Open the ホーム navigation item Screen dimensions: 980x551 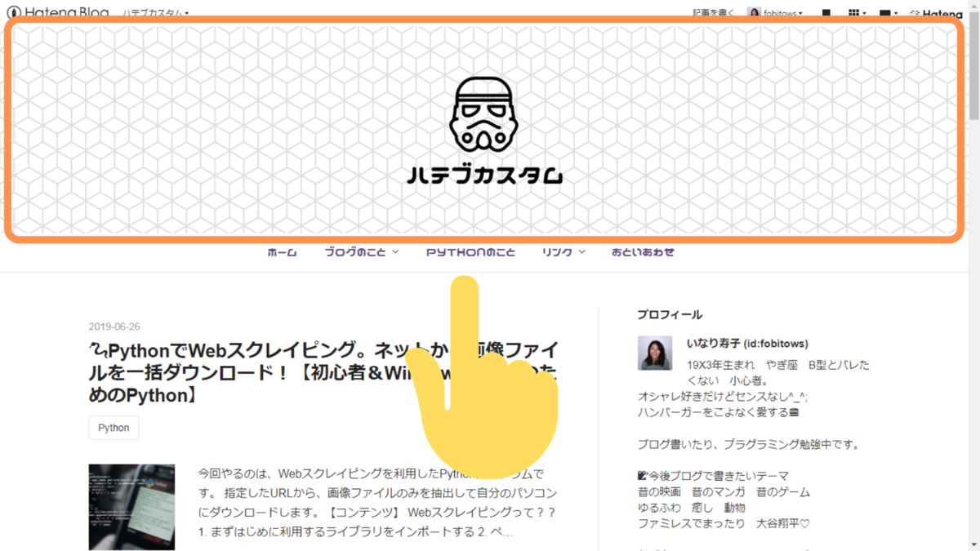click(x=282, y=252)
